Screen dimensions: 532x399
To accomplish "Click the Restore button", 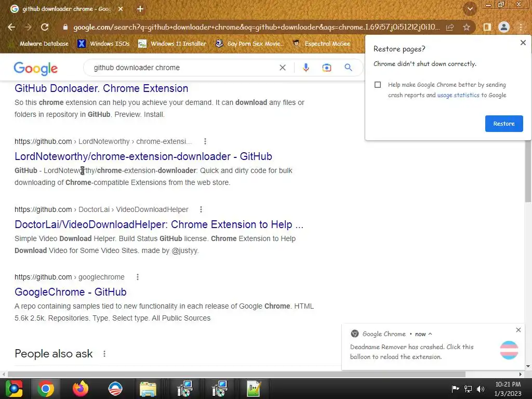I will point(504,124).
